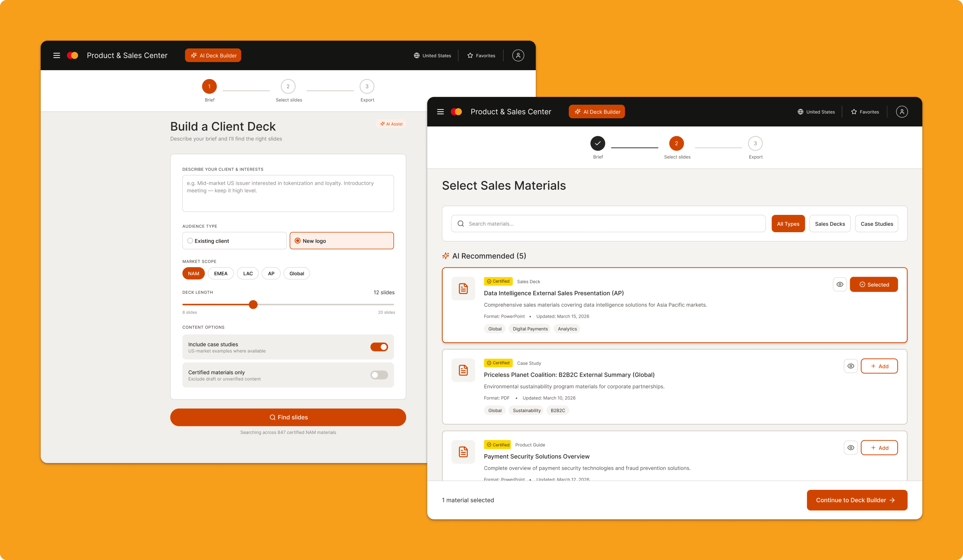Click the Favorites star in left window

(x=470, y=55)
